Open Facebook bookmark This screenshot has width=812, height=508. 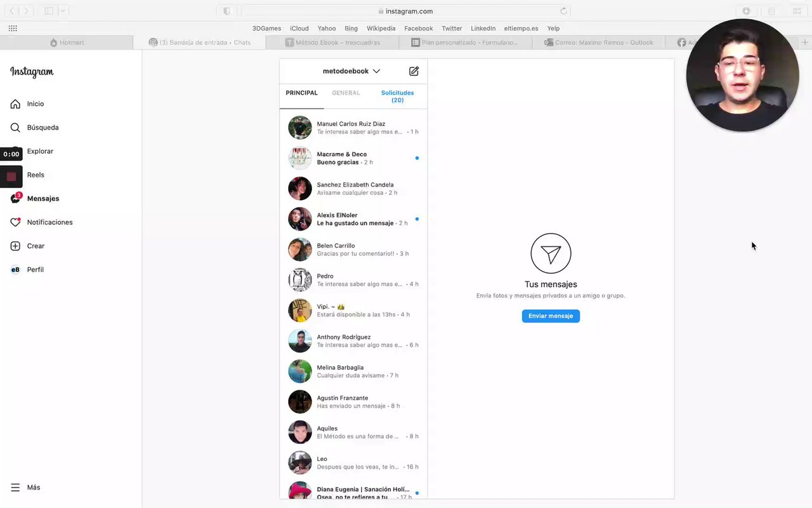pos(419,29)
